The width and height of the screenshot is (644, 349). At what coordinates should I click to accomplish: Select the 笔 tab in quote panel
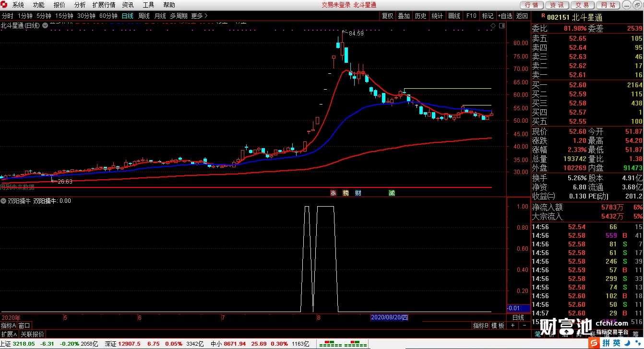coord(537,334)
